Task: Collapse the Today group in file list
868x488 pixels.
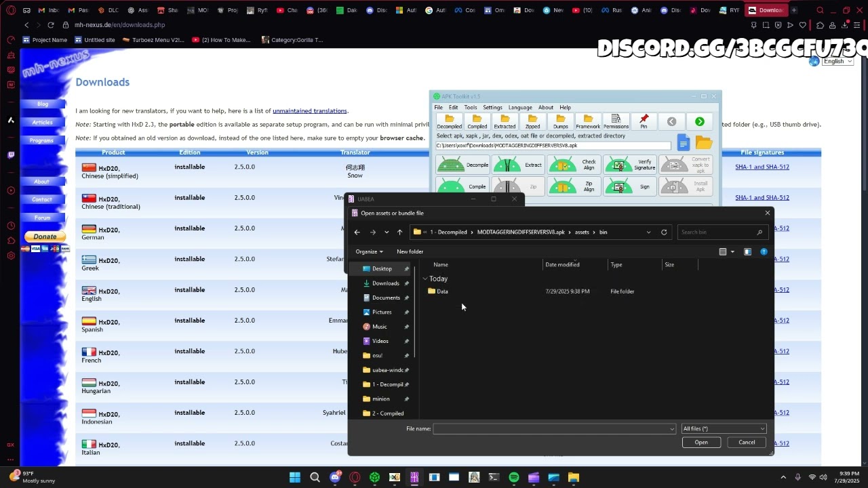Action: pos(425,279)
